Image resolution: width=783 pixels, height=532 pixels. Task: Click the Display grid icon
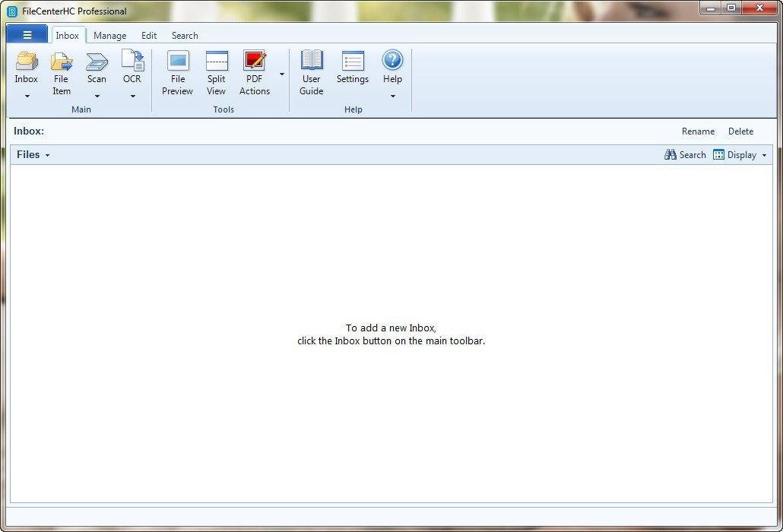[718, 155]
